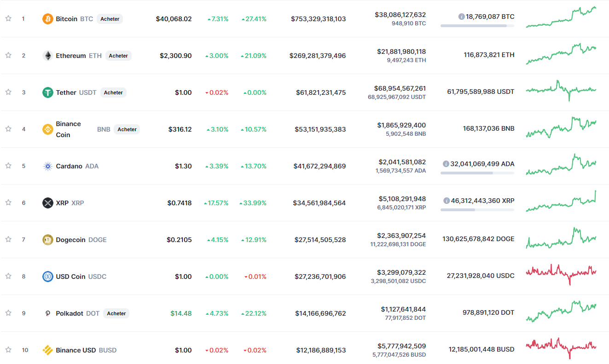
Task: Toggle the watchlist star for Dogecoin
Action: (8, 239)
